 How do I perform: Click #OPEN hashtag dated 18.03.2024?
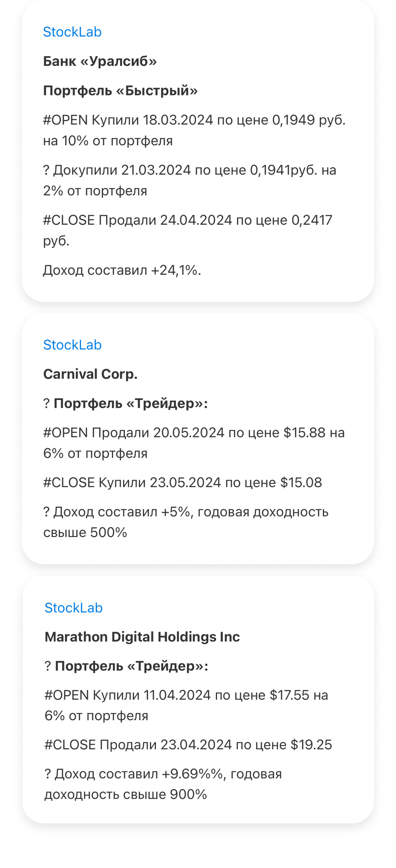click(x=65, y=120)
